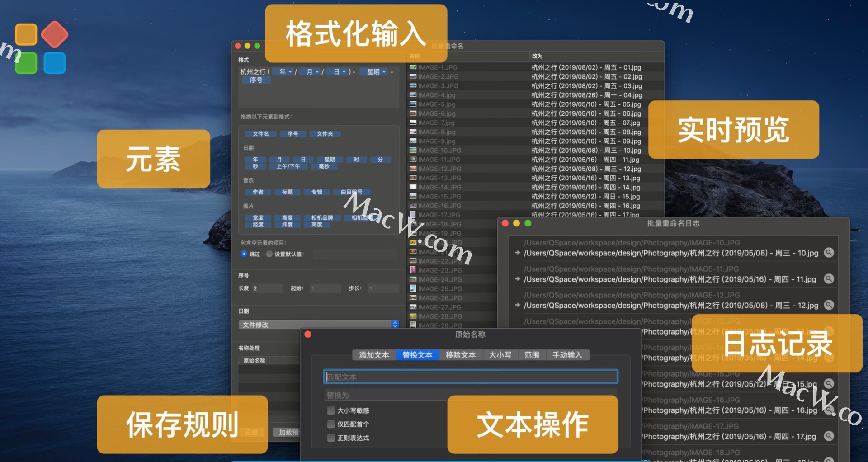Click the 宽度 picture element tag
Image resolution: width=868 pixels, height=462 pixels.
258,218
